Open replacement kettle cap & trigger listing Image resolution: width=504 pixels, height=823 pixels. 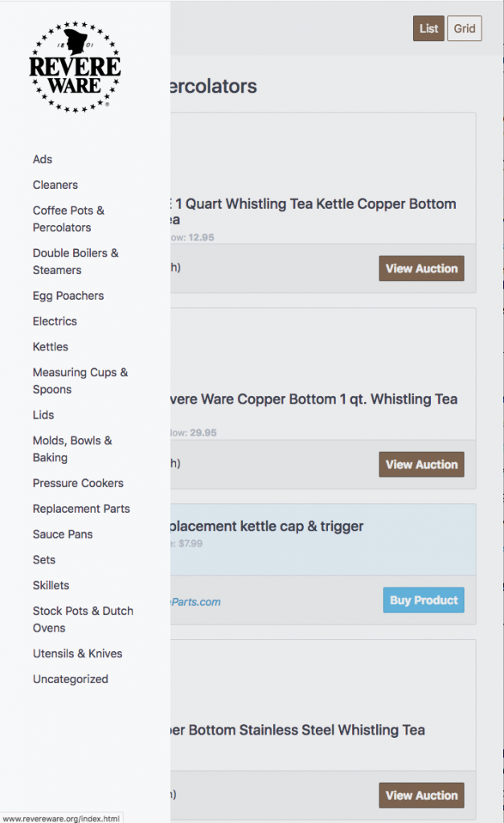point(267,526)
